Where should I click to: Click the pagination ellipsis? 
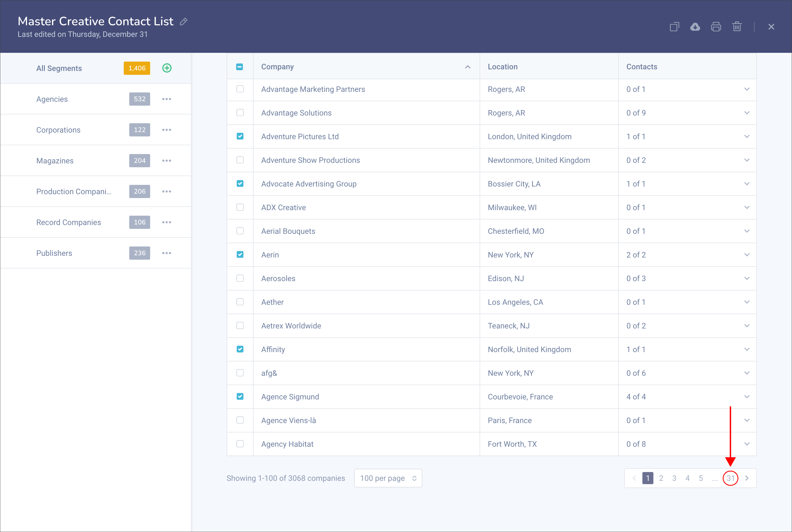click(x=715, y=479)
